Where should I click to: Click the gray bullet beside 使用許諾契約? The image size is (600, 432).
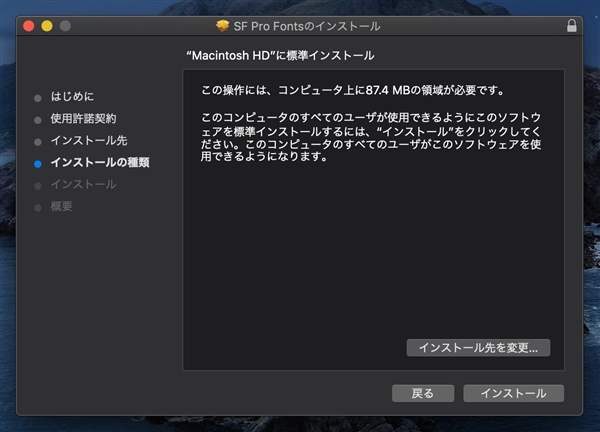click(x=38, y=120)
